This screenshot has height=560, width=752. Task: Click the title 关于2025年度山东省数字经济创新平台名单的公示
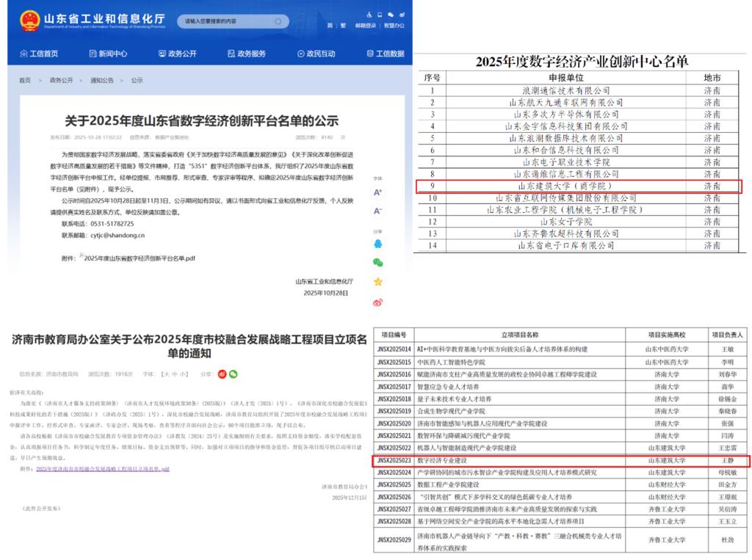(x=202, y=121)
